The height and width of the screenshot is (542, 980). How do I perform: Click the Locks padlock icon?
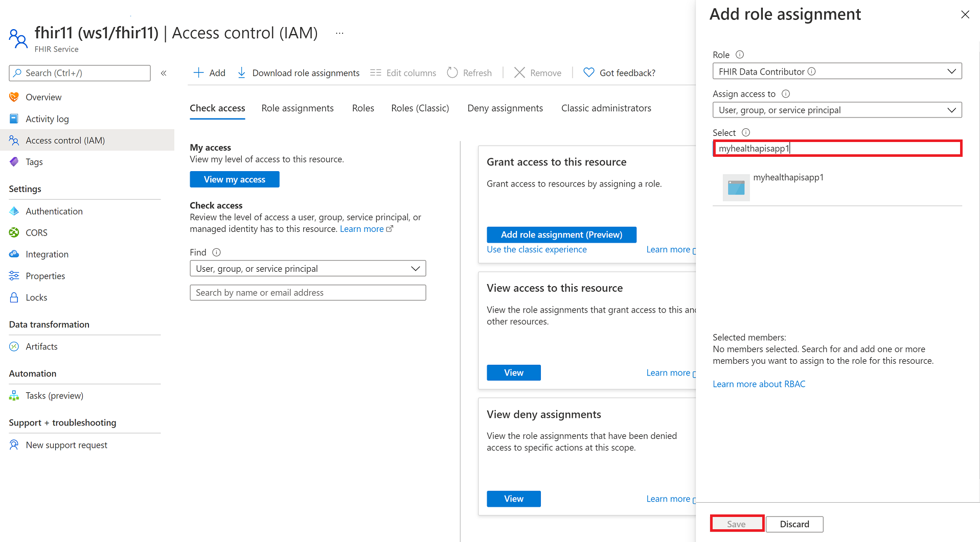tap(14, 297)
